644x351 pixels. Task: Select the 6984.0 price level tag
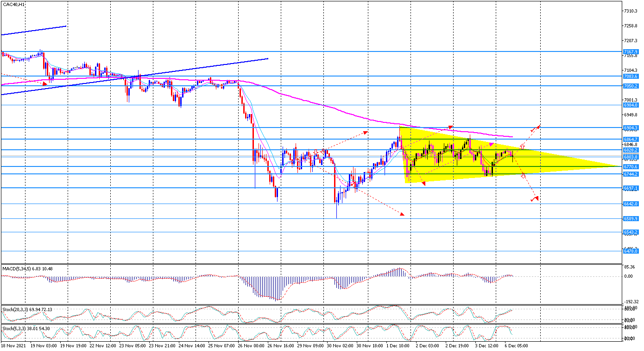(631, 105)
